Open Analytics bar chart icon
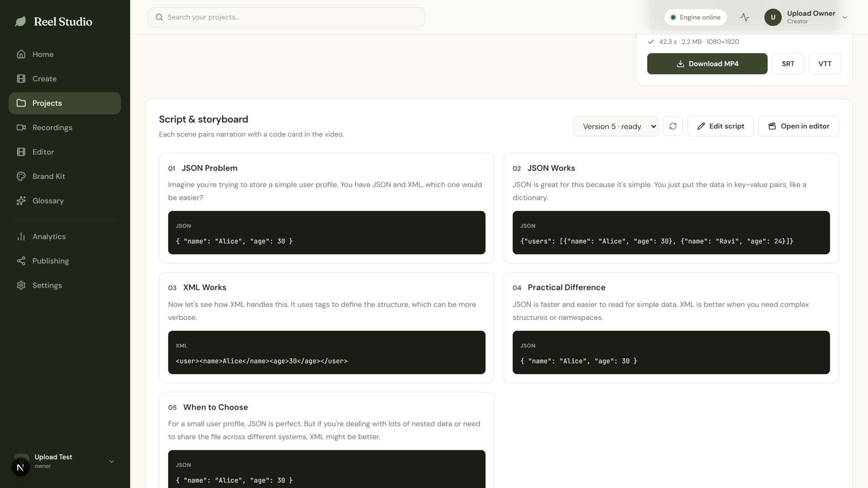 pos(21,236)
